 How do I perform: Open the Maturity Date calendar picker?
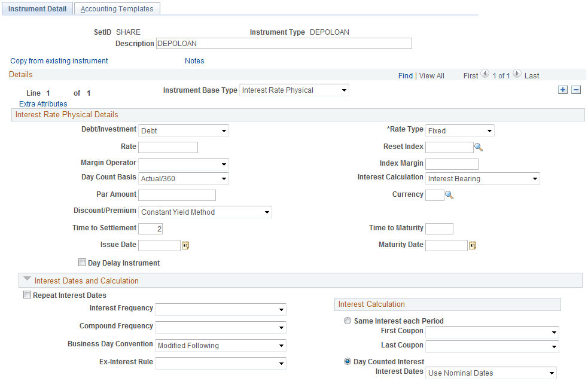tap(473, 245)
